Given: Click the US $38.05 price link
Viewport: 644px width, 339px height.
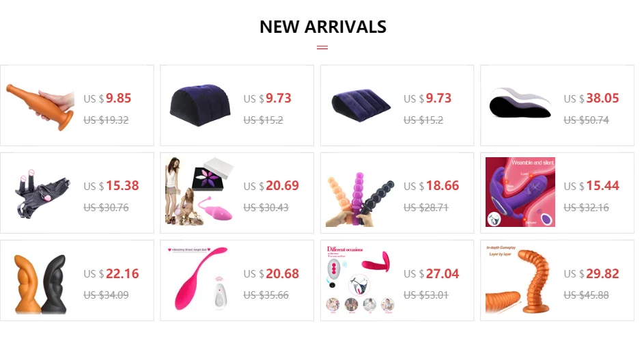Looking at the screenshot, I should click(x=591, y=98).
